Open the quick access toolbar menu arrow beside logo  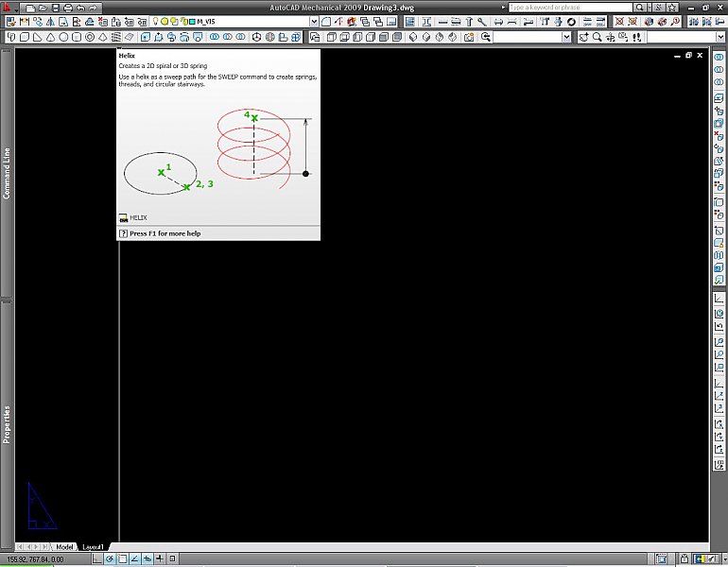(17, 9)
